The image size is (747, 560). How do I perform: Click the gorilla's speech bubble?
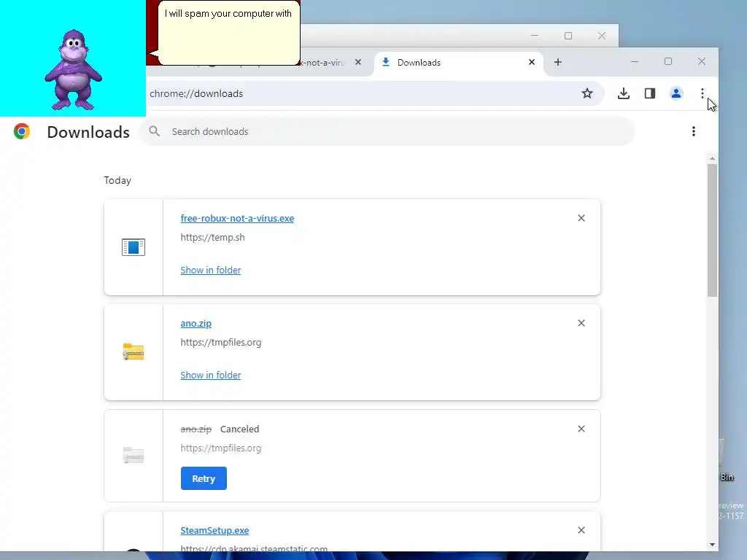point(228,32)
